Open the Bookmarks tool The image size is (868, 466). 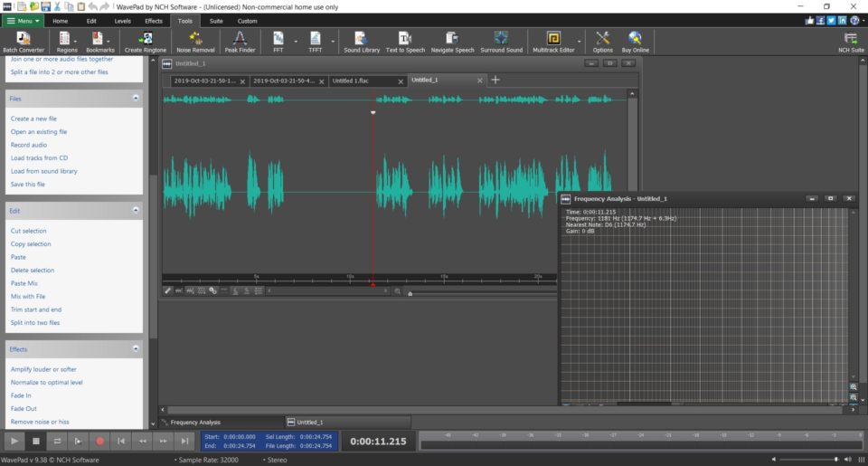[x=99, y=42]
